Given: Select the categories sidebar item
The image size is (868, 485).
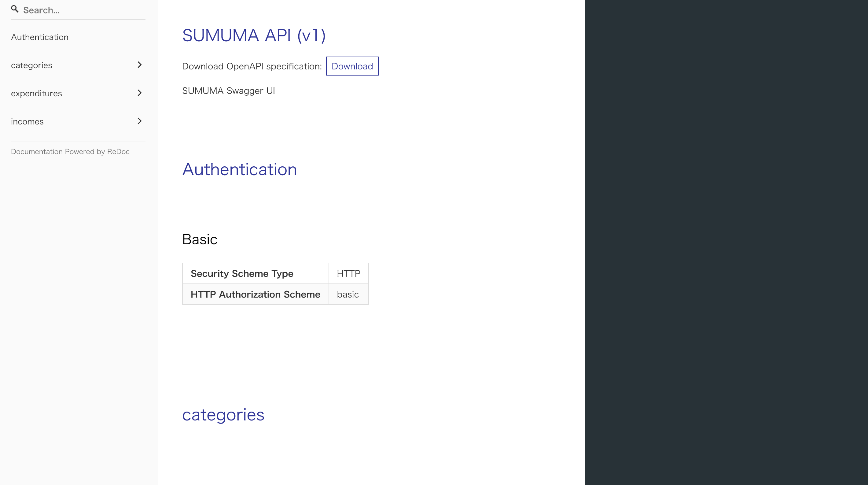Looking at the screenshot, I should (x=32, y=65).
